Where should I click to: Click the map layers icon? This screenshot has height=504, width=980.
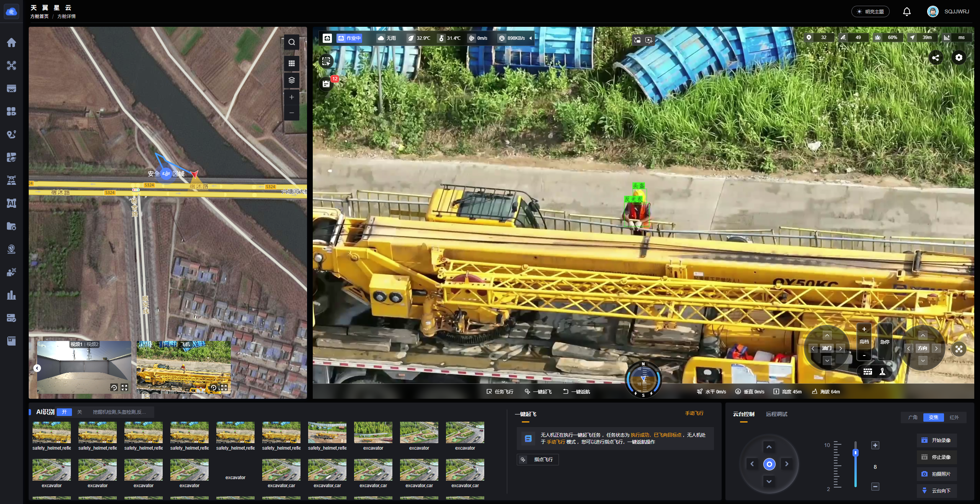tap(291, 80)
